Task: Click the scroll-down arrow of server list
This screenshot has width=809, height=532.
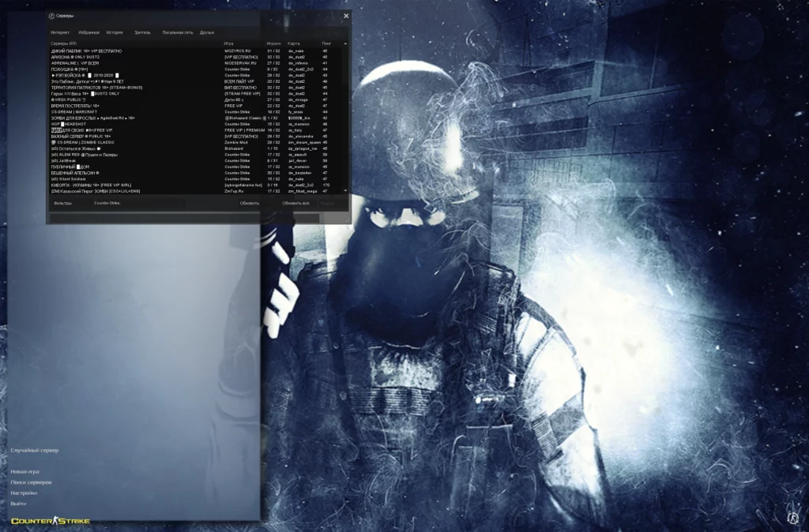Action: click(x=345, y=191)
